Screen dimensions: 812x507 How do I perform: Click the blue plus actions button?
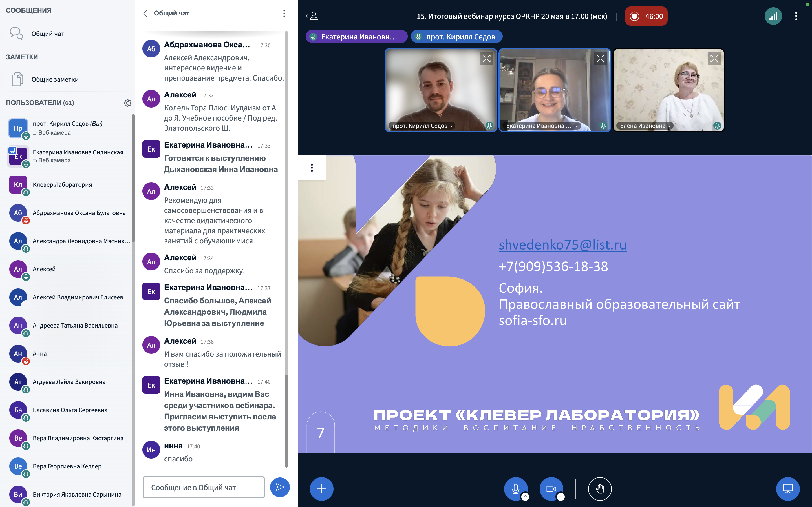coord(321,489)
